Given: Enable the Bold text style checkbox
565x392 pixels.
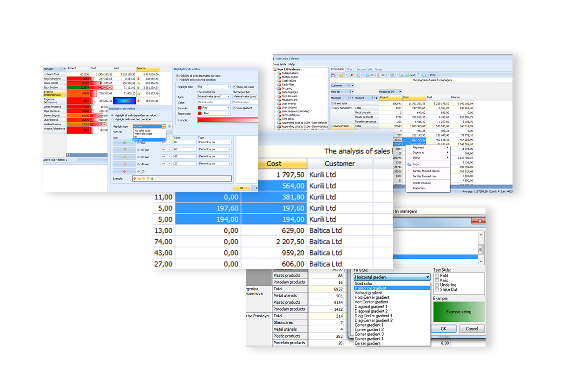Looking at the screenshot, I should click(x=437, y=276).
